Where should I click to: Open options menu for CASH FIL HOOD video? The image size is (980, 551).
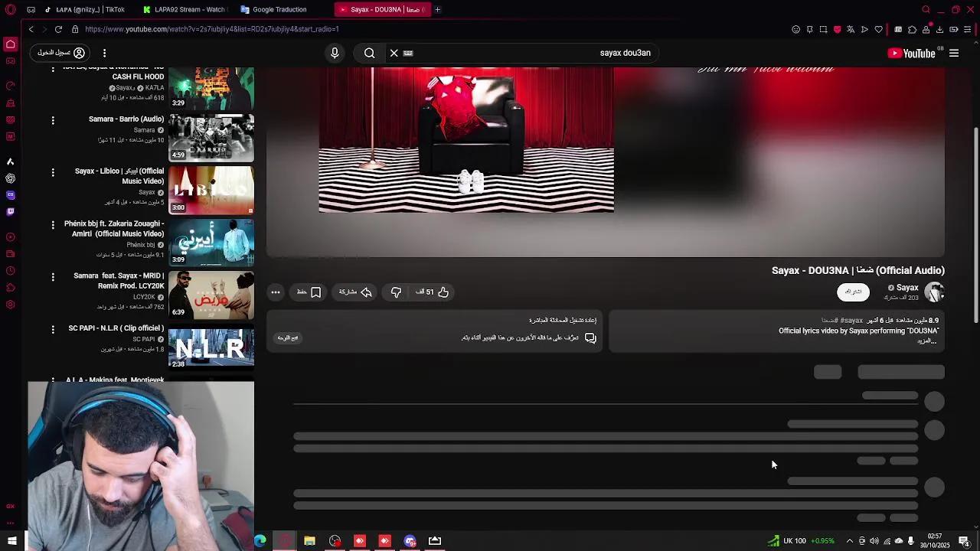(53, 70)
